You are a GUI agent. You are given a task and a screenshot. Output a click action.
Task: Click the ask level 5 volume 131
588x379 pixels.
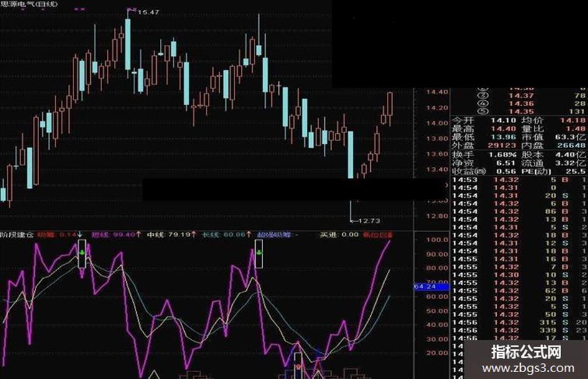tap(577, 111)
